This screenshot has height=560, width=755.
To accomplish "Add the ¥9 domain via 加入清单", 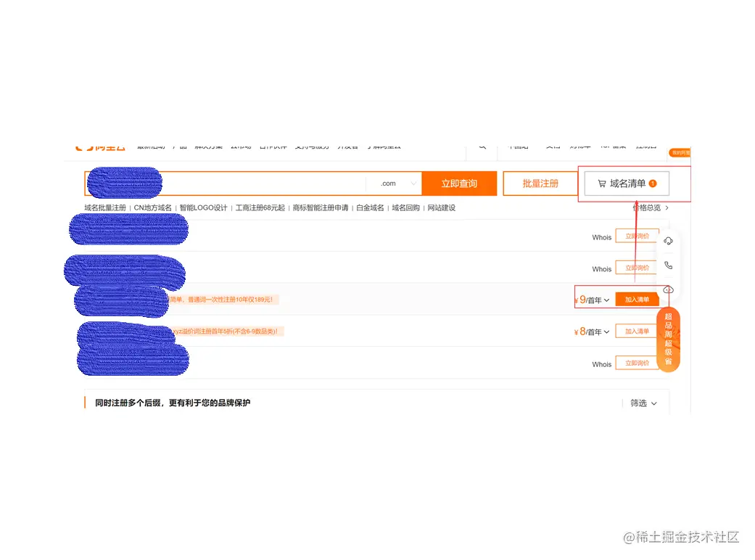I will (x=636, y=299).
